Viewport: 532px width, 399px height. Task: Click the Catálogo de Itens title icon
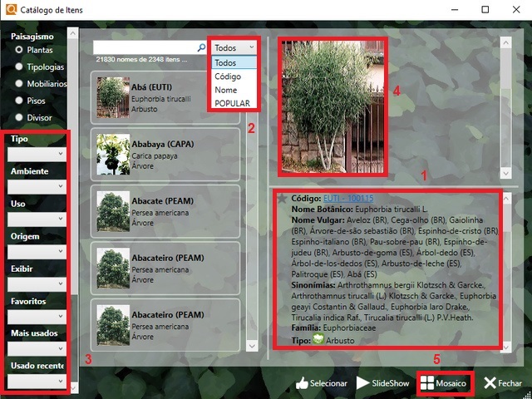(x=10, y=9)
